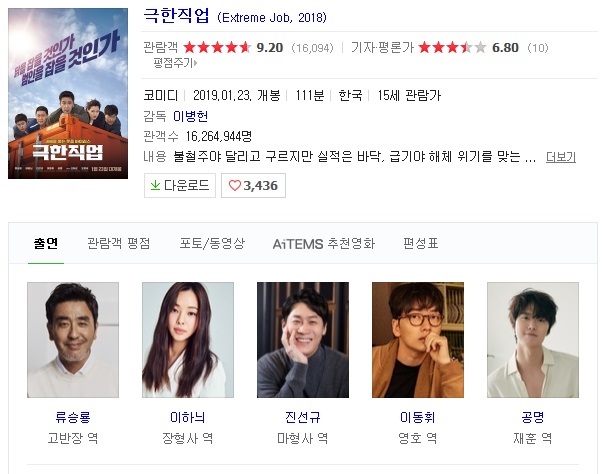
Task: Expand the 평점주기 rating option
Action: [175, 63]
